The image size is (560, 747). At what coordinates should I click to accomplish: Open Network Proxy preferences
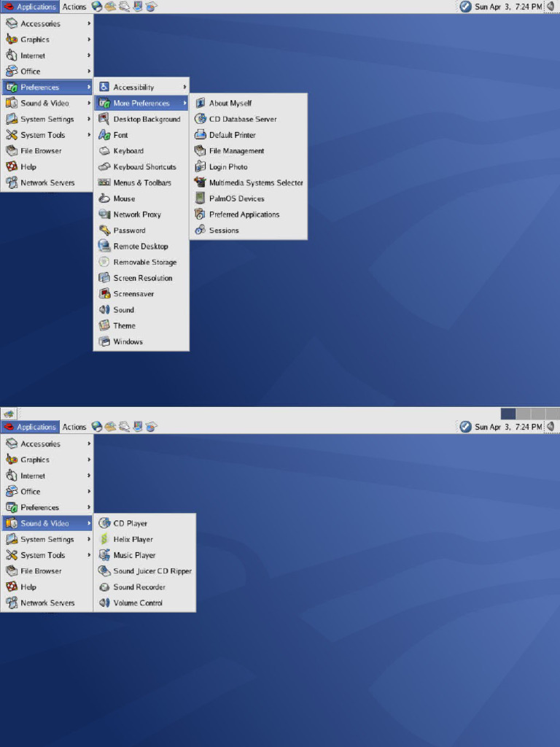[x=141, y=214]
